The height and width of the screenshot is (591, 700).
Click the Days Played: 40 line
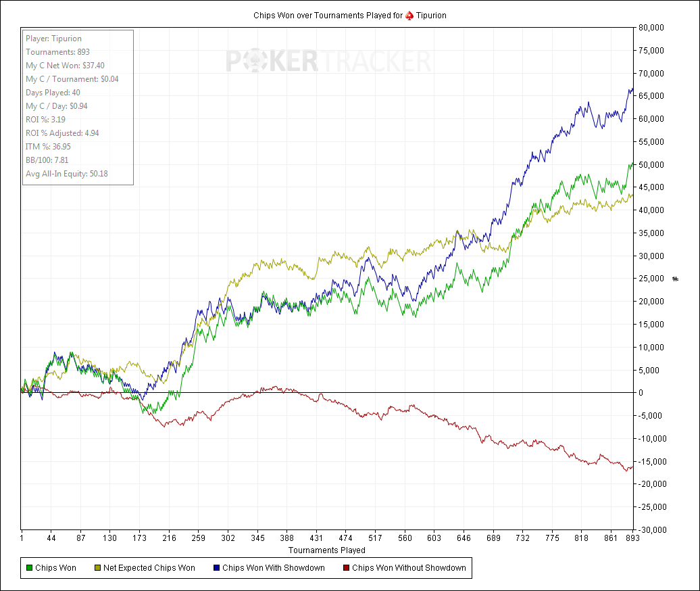[x=53, y=93]
